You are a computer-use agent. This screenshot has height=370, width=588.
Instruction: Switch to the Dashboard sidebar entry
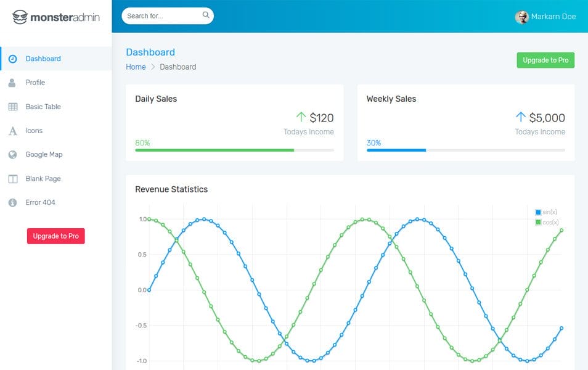(x=43, y=58)
